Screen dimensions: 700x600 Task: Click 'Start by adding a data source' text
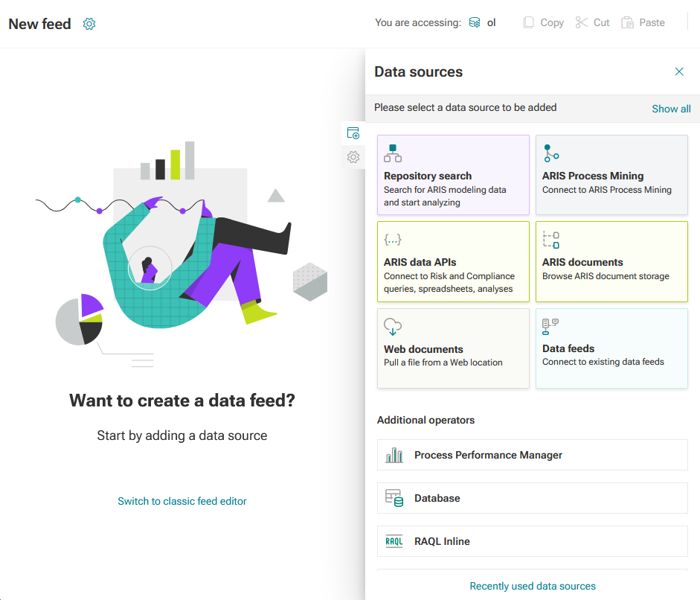point(182,435)
